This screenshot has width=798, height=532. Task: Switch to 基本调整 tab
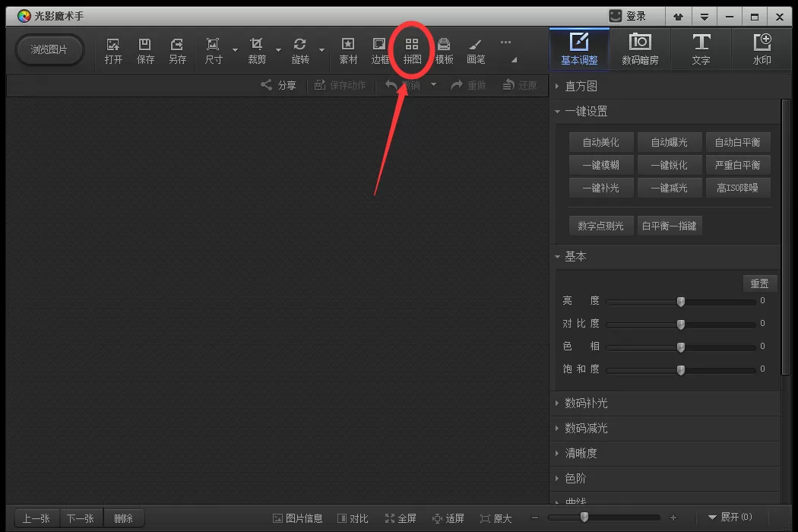(x=579, y=49)
